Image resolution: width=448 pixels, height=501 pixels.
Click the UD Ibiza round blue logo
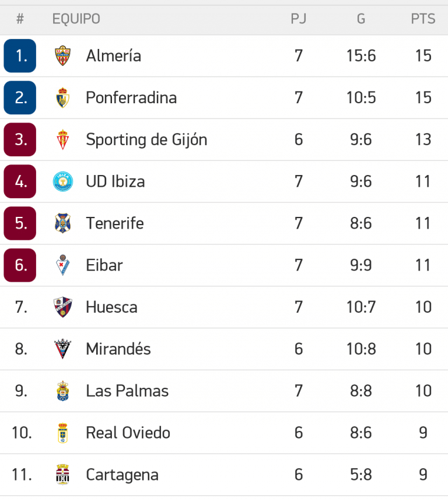(62, 181)
